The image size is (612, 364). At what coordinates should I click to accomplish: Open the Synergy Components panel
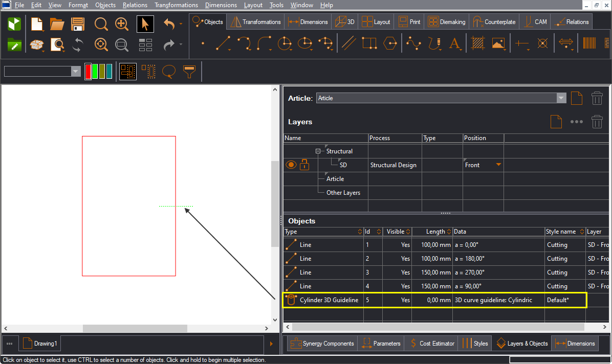point(322,344)
